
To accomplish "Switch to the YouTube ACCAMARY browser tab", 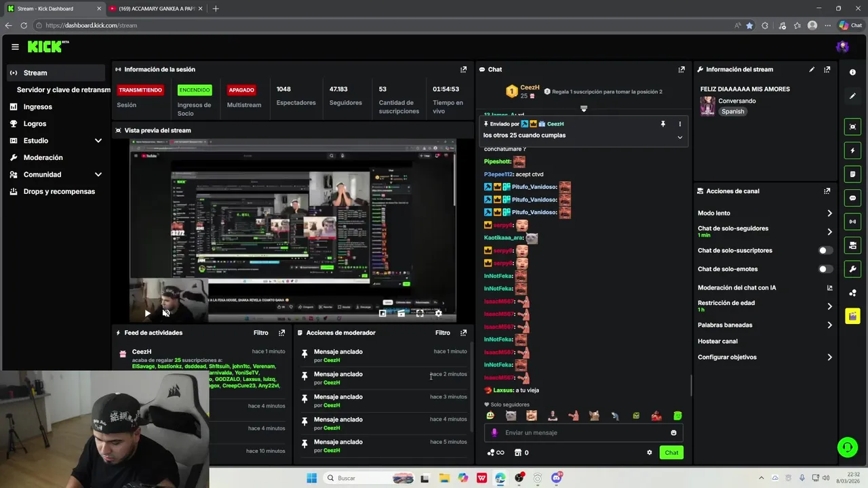I will coord(156,9).
